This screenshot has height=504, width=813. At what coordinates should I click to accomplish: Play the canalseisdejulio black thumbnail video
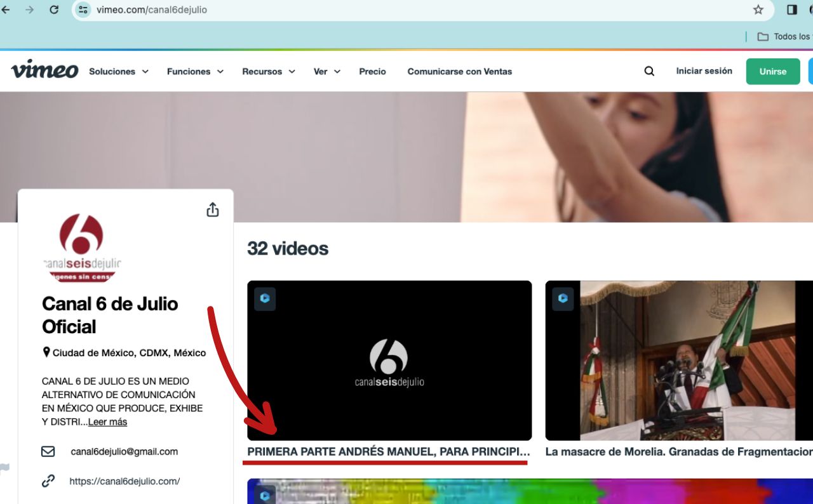tap(389, 361)
